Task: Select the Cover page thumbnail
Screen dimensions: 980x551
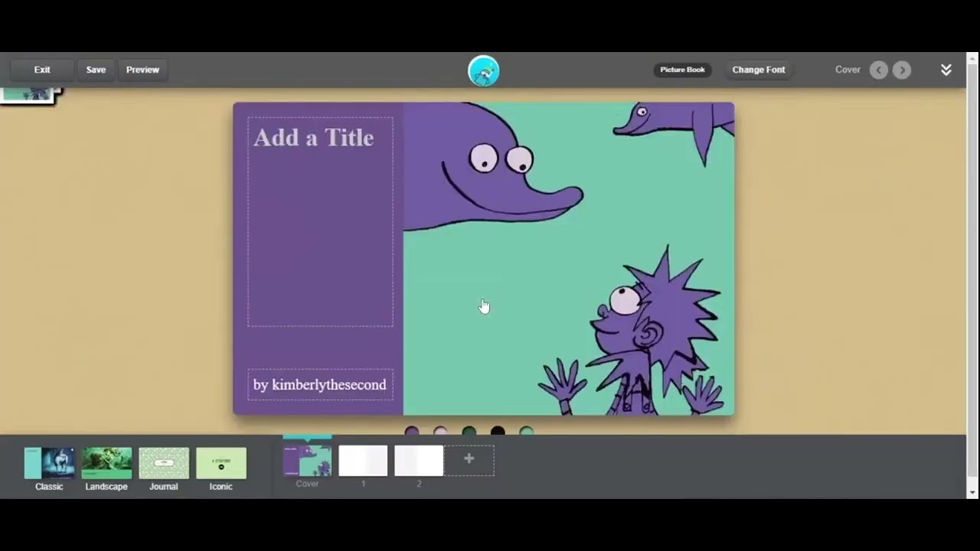Action: click(x=307, y=461)
